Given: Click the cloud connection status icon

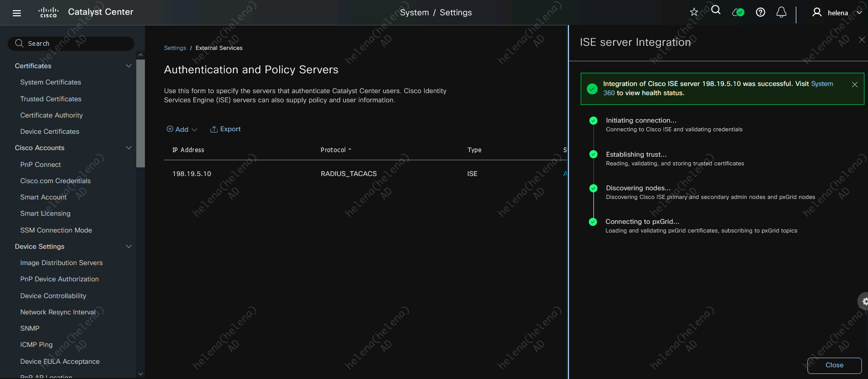Looking at the screenshot, I should point(738,12).
